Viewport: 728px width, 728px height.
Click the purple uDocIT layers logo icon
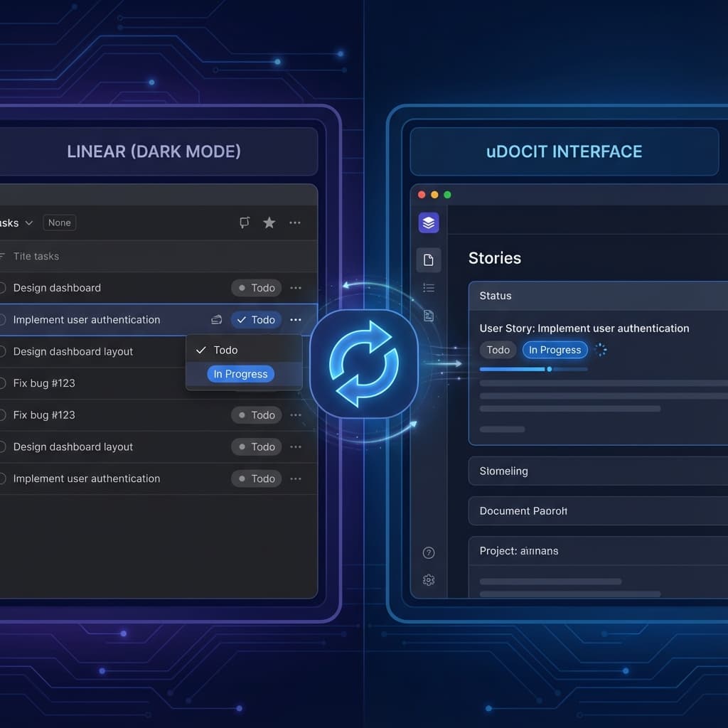coord(429,222)
